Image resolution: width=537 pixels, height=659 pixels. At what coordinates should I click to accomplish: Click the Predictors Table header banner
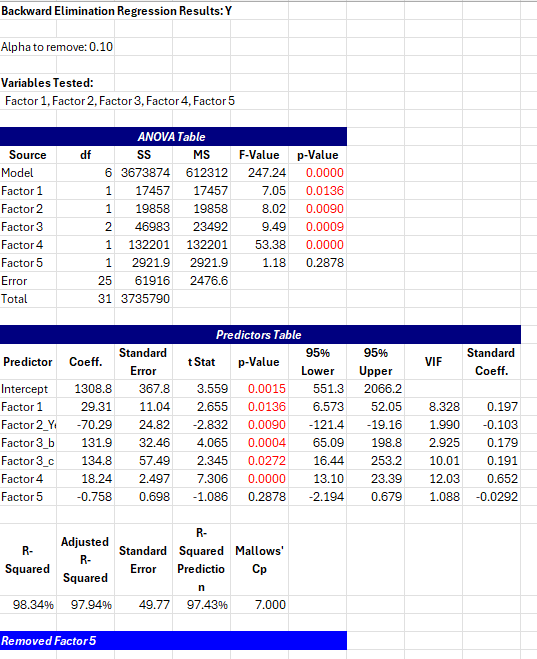[260, 335]
